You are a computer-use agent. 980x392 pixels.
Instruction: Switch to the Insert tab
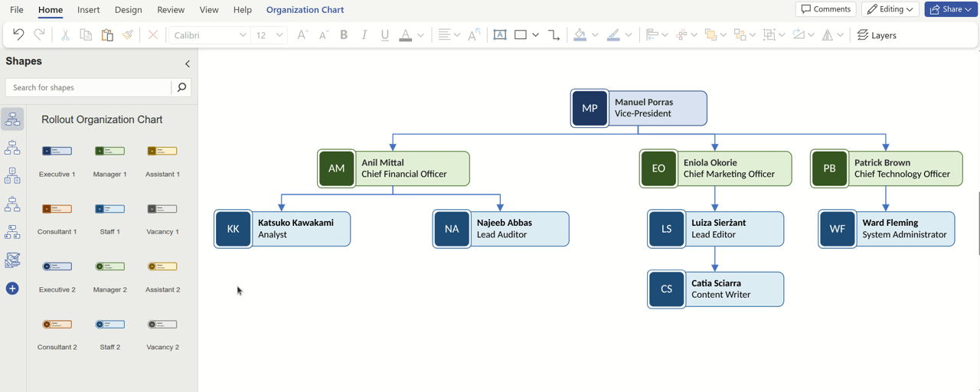coord(89,10)
